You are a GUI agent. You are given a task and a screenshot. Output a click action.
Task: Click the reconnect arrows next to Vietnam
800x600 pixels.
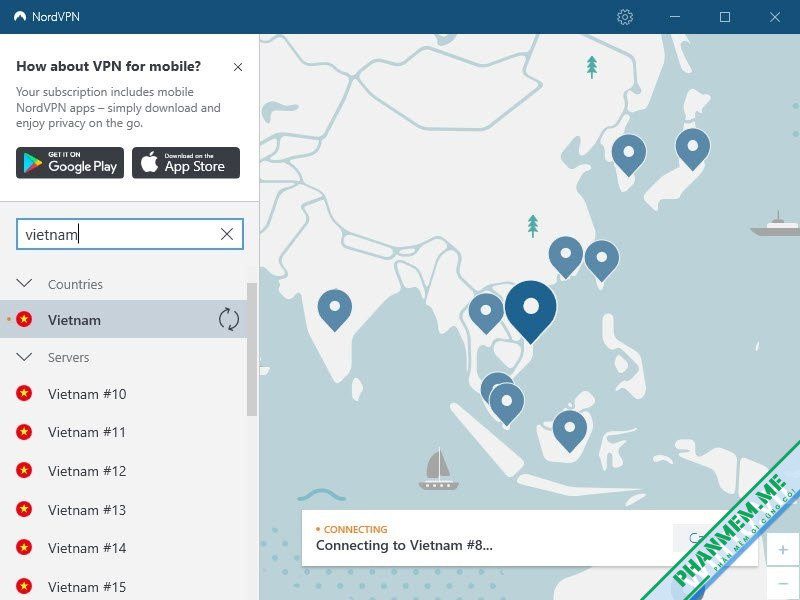229,319
